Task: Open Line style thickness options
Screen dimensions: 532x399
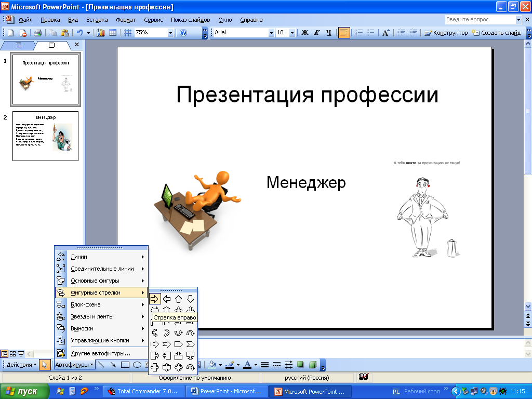Action: tap(264, 365)
